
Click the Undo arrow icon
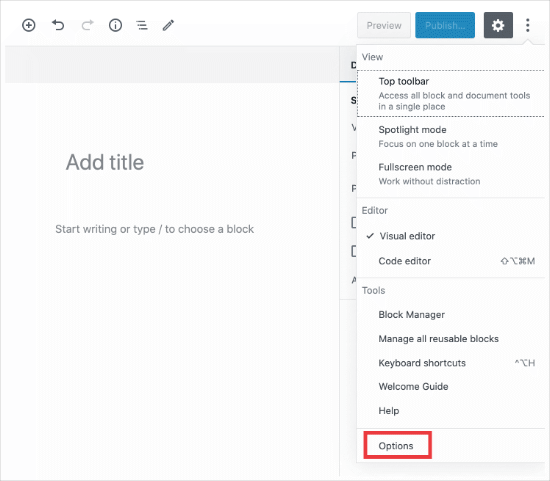click(58, 25)
